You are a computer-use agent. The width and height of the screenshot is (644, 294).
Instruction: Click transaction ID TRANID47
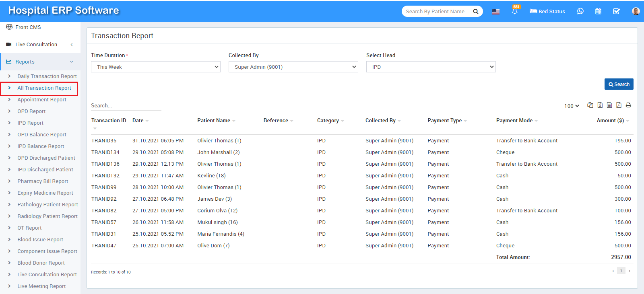click(x=104, y=245)
